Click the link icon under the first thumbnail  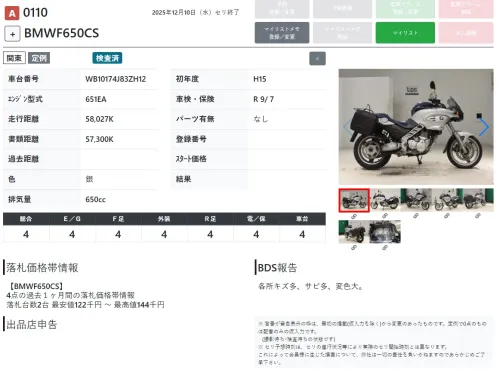(354, 216)
